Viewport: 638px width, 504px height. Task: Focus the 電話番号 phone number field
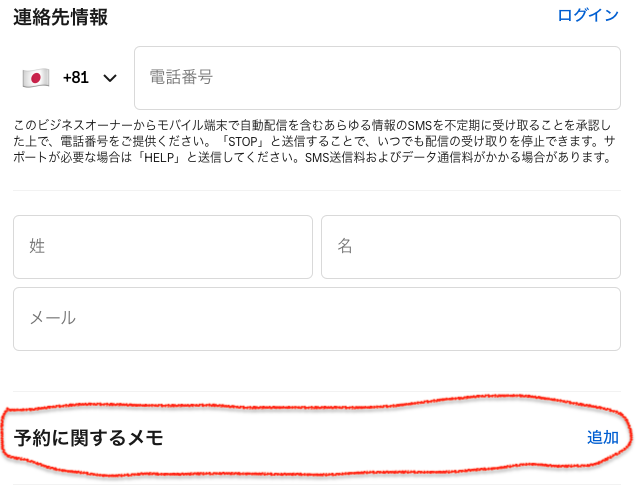click(x=377, y=78)
